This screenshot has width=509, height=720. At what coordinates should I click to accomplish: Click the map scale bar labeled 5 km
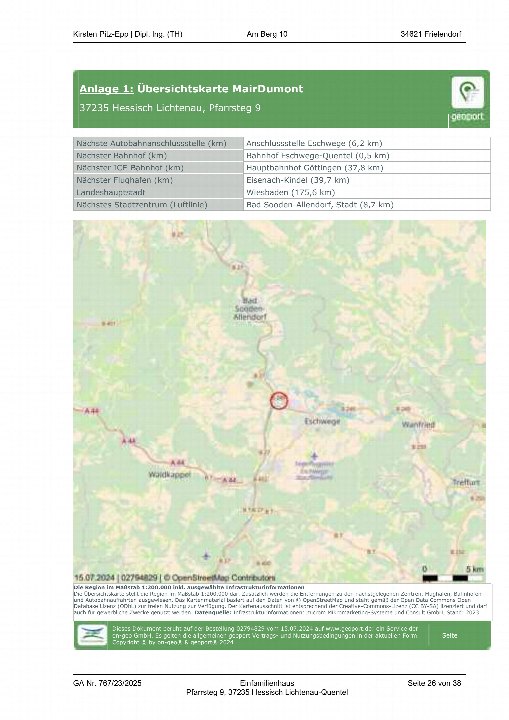[452, 578]
